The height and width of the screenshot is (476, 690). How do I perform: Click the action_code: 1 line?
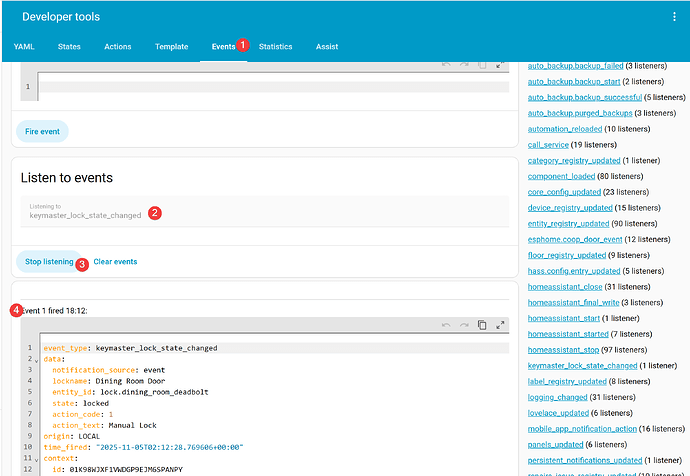click(x=83, y=414)
